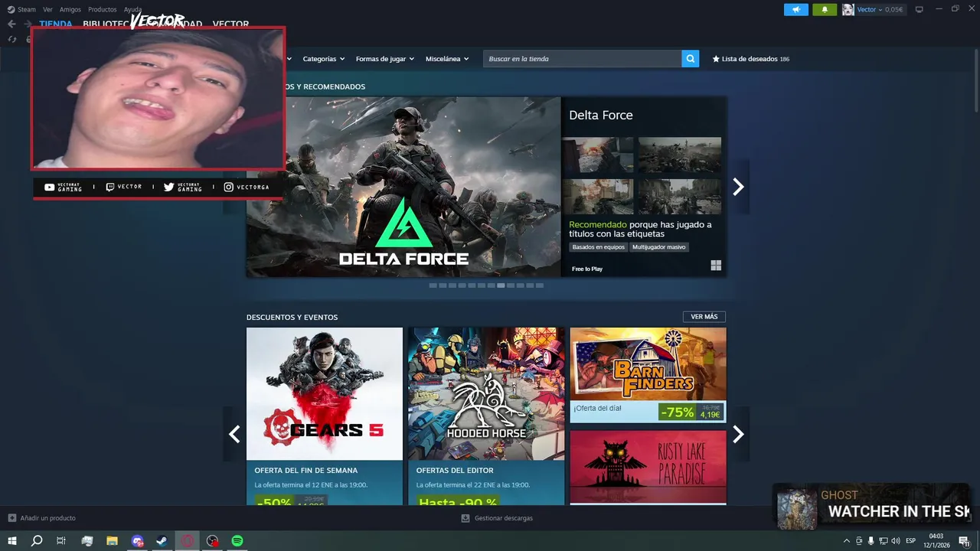Click the wishlist star icon
This screenshot has width=980, height=551.
716,59
